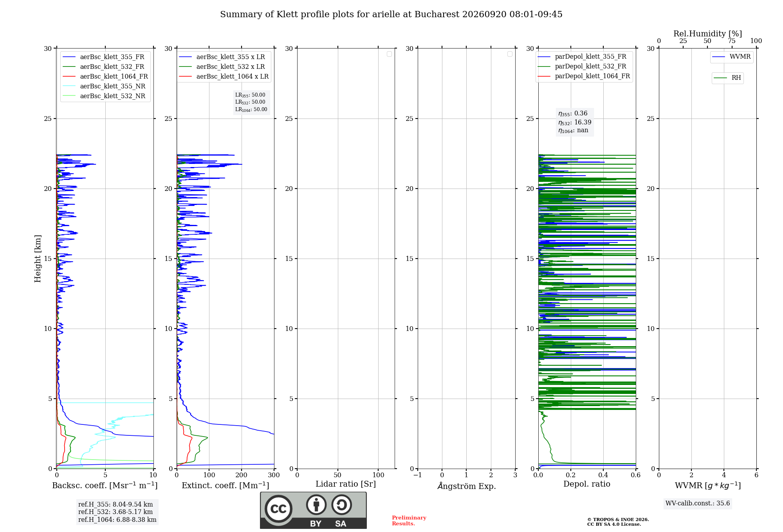Click the Depol. ratio axis label
The image size is (783, 532).
pyautogui.click(x=587, y=484)
